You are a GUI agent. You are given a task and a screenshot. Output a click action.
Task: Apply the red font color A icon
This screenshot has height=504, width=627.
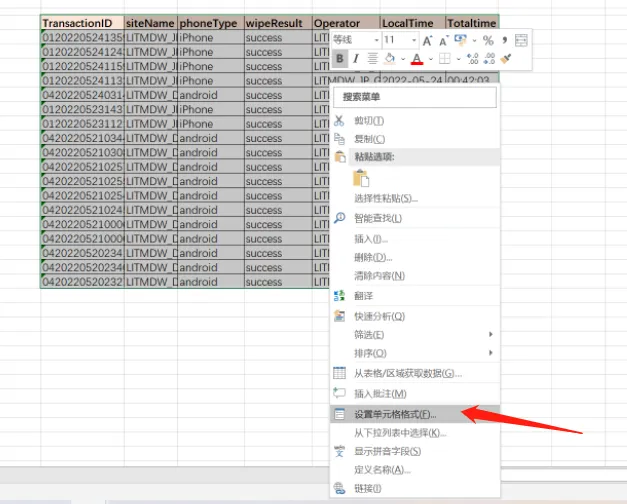click(417, 59)
